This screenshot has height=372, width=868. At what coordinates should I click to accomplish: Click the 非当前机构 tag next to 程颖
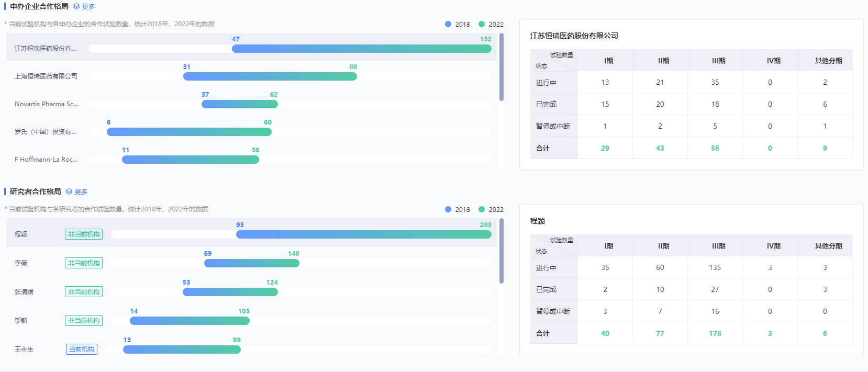tap(84, 234)
